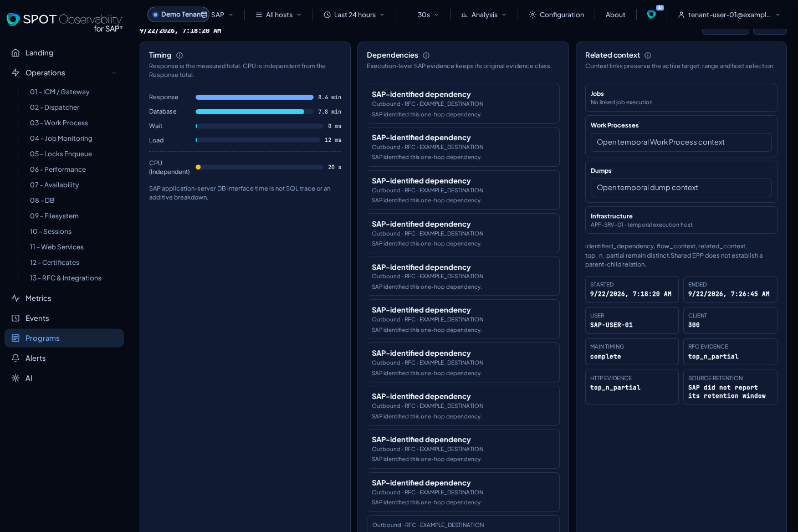Show the Dependencies panel info icon
Image resolution: width=798 pixels, height=532 pixels.
426,55
